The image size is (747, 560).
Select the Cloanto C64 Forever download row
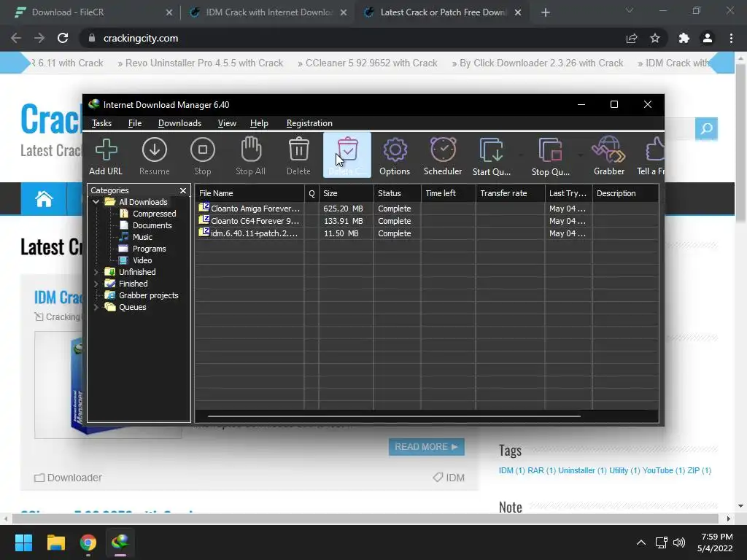point(426,221)
